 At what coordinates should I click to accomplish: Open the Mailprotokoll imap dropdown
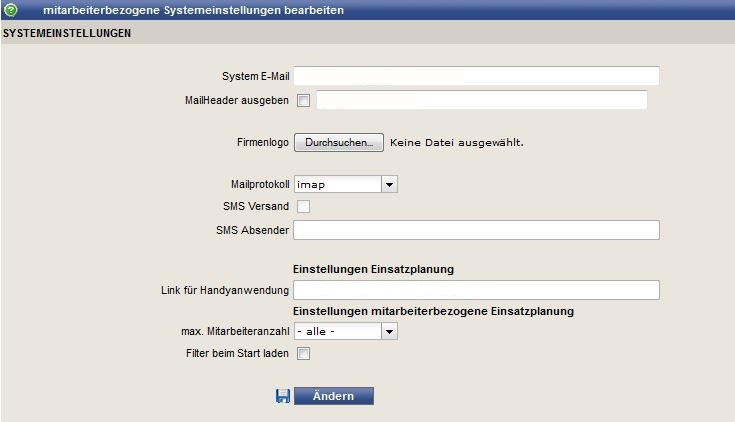(x=346, y=184)
